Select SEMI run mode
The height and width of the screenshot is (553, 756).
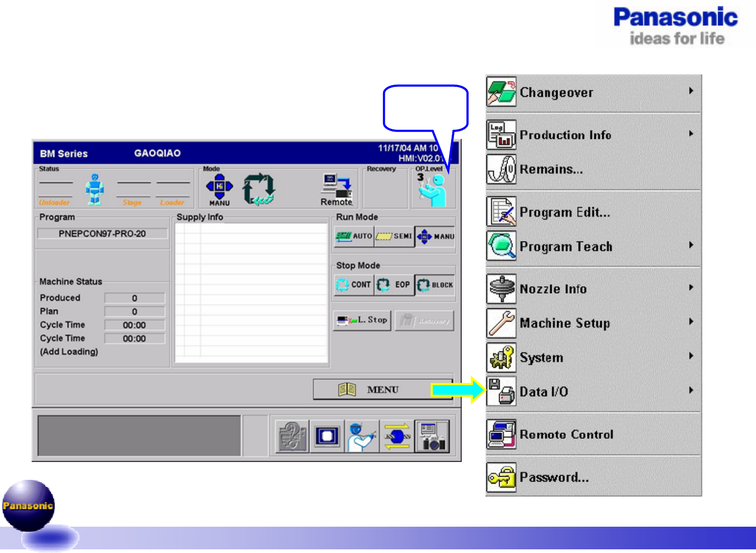click(394, 236)
